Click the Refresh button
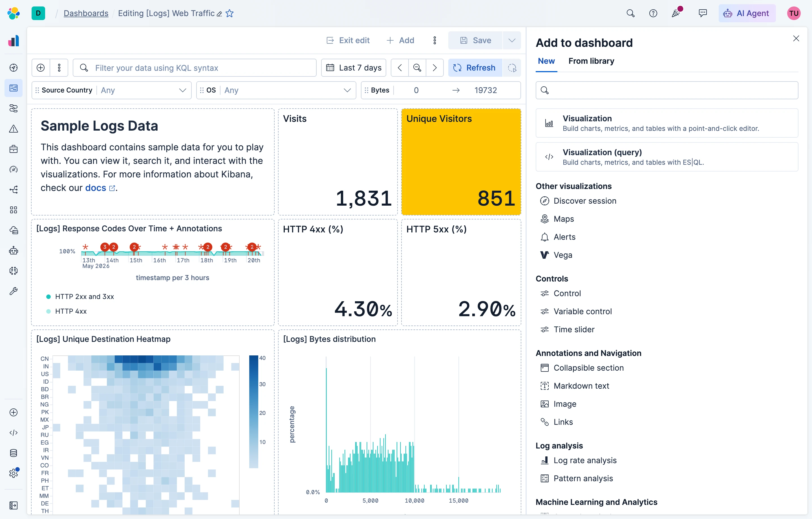Screen dimensions: 812x519 (475, 68)
